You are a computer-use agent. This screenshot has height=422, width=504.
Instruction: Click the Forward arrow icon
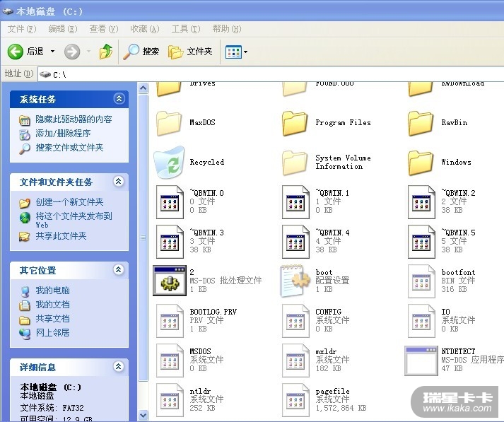[x=72, y=52]
